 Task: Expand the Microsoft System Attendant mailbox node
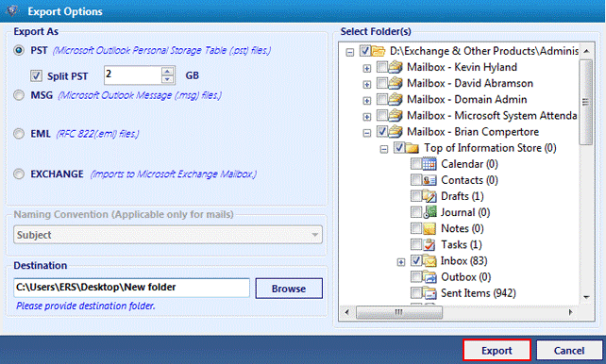click(367, 117)
